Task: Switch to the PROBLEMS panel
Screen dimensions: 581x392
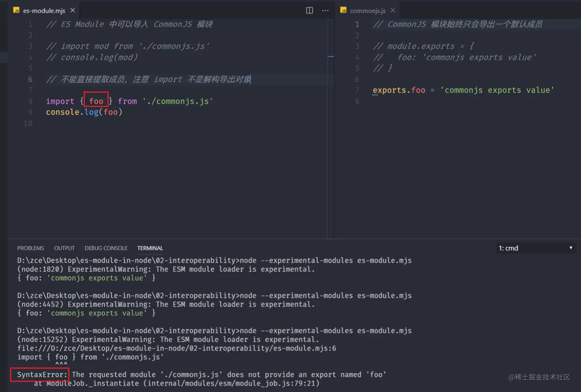Action: coord(30,248)
